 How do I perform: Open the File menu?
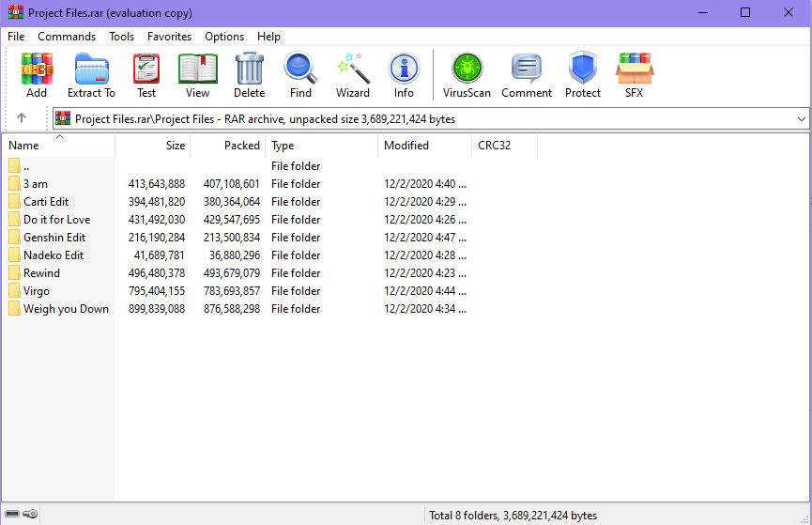[16, 37]
